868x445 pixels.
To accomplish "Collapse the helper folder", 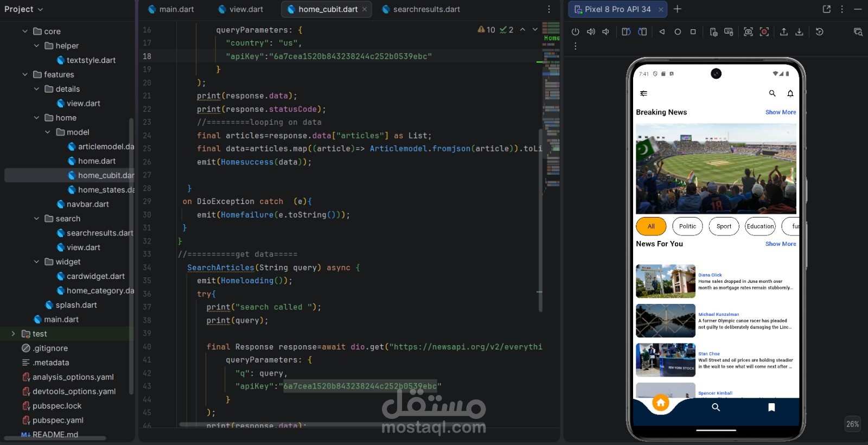I will click(36, 46).
